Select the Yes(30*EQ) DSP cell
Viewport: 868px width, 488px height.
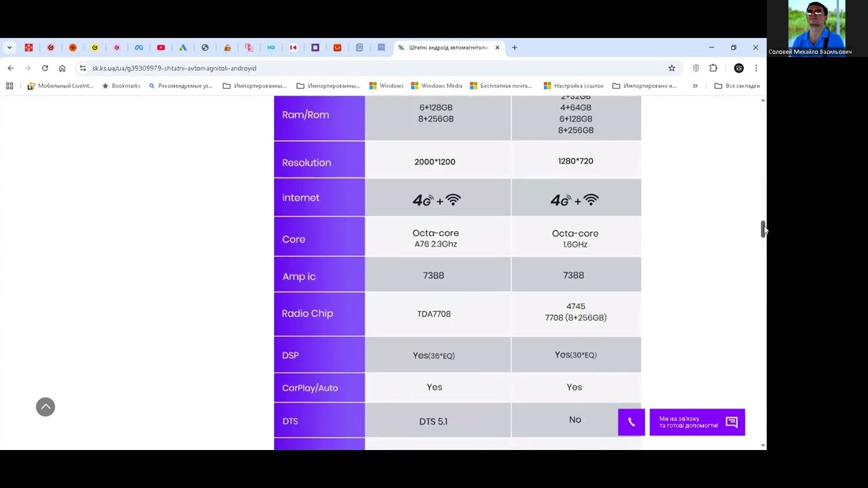pos(576,354)
